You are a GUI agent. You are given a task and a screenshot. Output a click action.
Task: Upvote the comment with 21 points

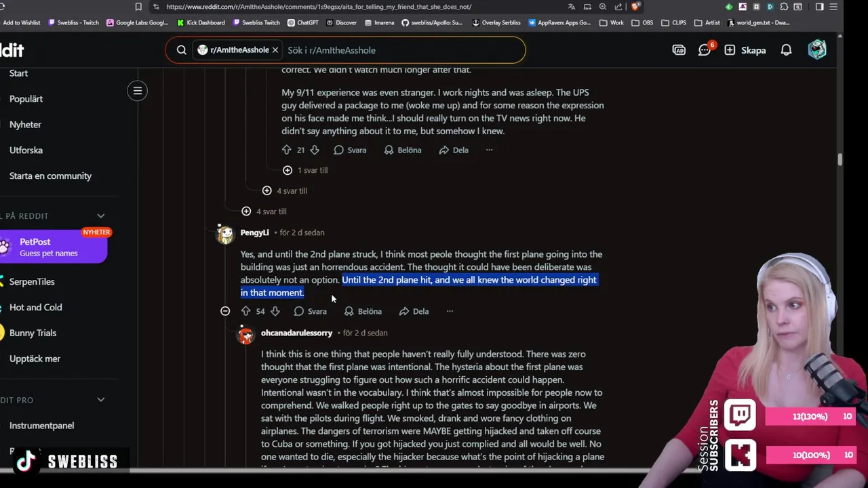(286, 150)
